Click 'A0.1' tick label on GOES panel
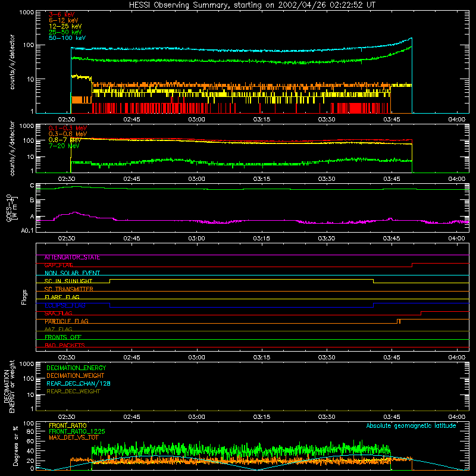This screenshot has width=476, height=476. coord(27,231)
